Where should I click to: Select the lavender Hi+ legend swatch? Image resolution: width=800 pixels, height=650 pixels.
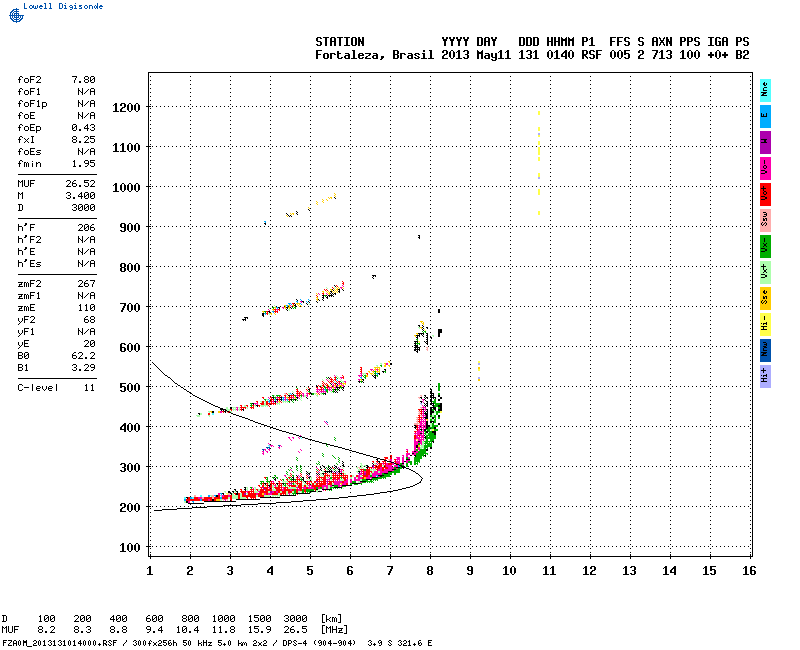pyautogui.click(x=765, y=377)
